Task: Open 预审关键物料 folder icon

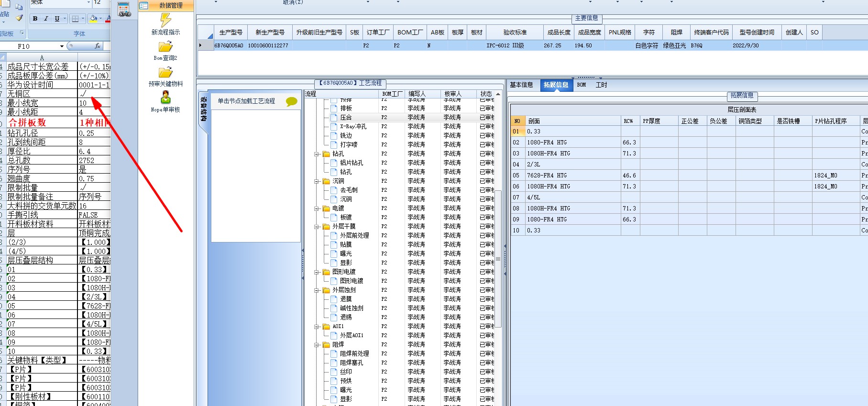Action: point(165,72)
